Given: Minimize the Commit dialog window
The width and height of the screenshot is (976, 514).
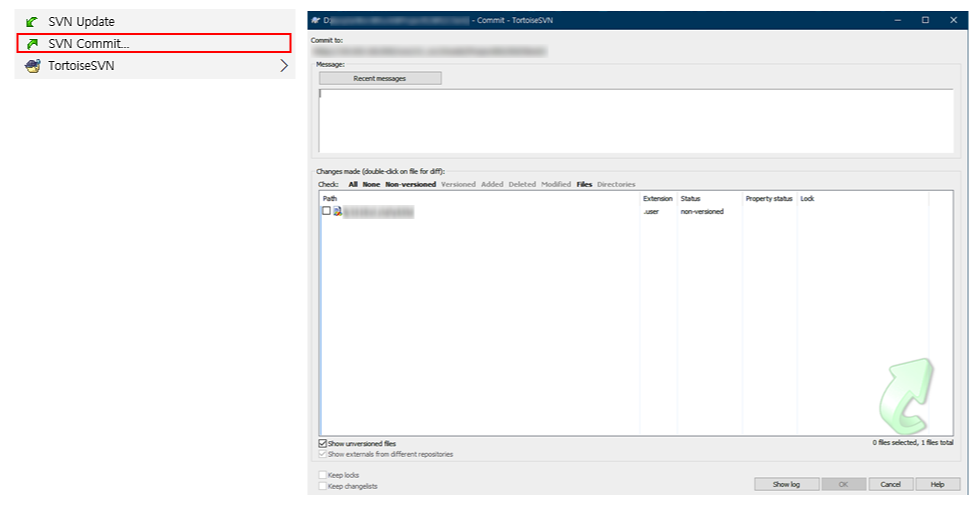Looking at the screenshot, I should pos(898,21).
